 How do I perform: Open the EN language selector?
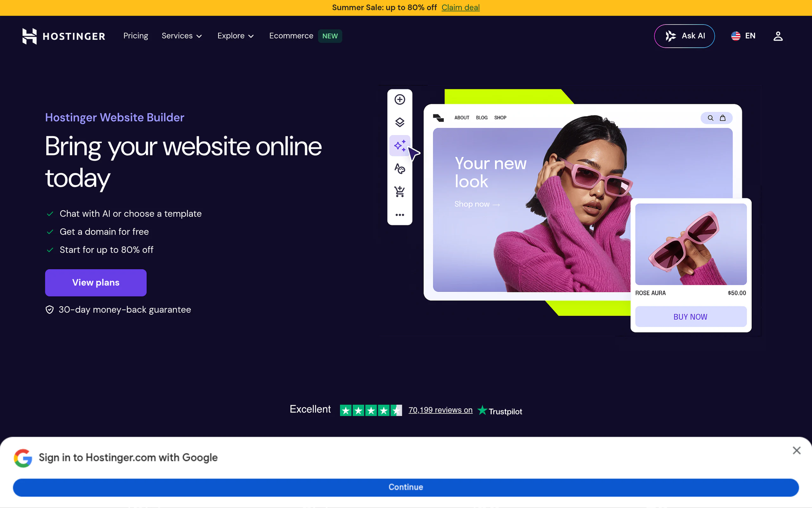(x=743, y=36)
